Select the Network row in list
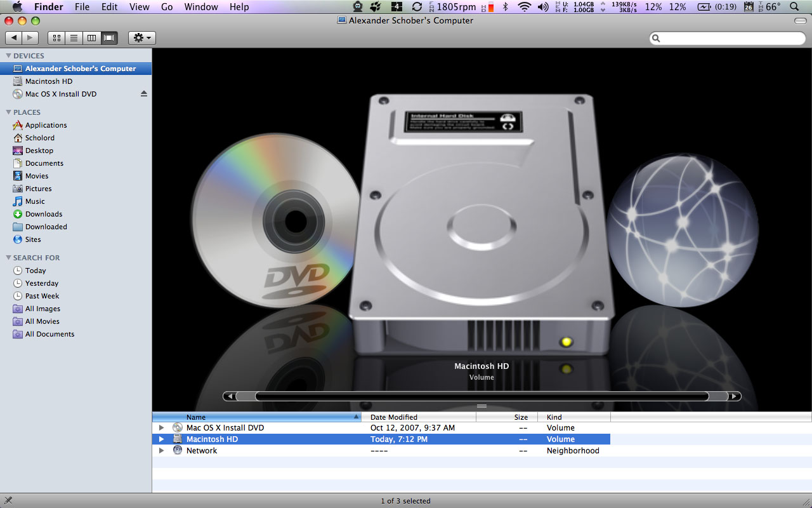Image resolution: width=812 pixels, height=508 pixels. tap(381, 451)
